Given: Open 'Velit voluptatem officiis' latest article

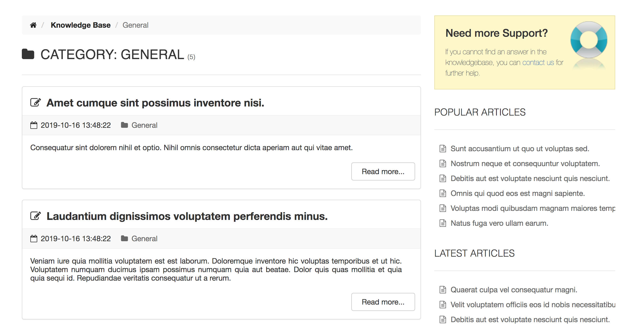Looking at the screenshot, I should tap(533, 305).
